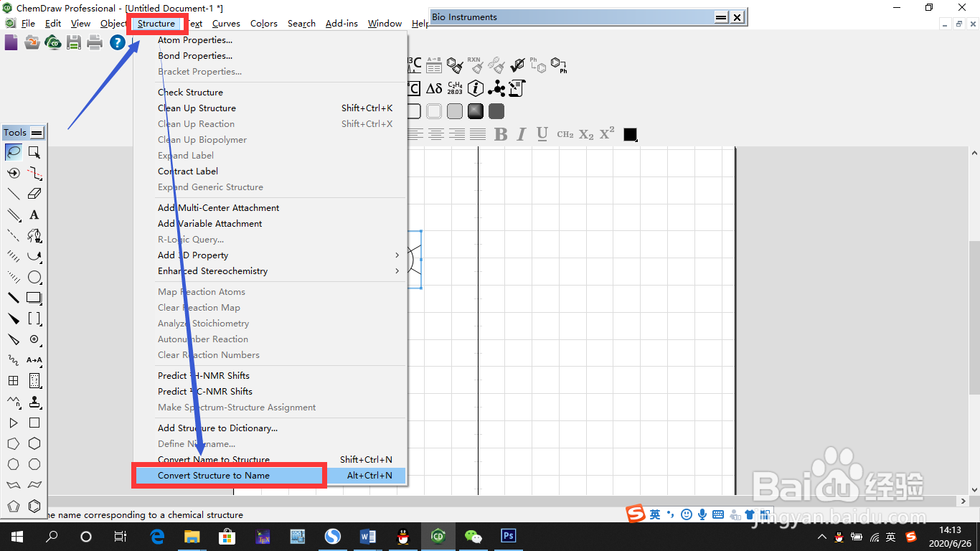Pick the Templates stamp tool
980x551 pixels.
click(x=34, y=402)
